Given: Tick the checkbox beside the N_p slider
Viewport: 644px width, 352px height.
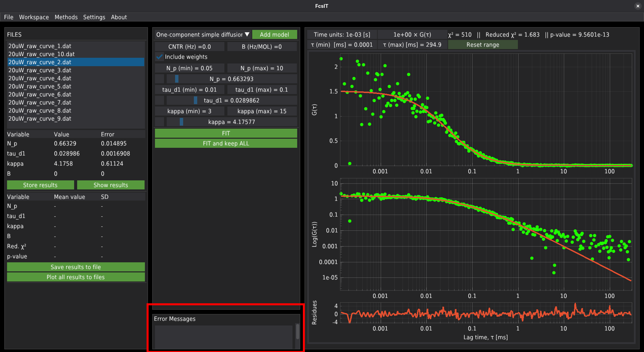Looking at the screenshot, I should 160,79.
